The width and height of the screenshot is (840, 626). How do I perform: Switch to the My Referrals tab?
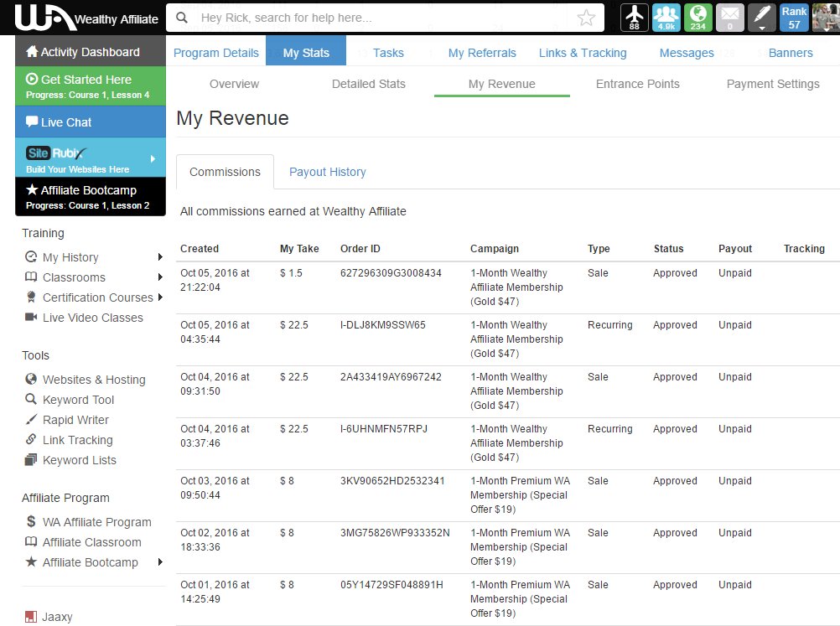tap(482, 53)
